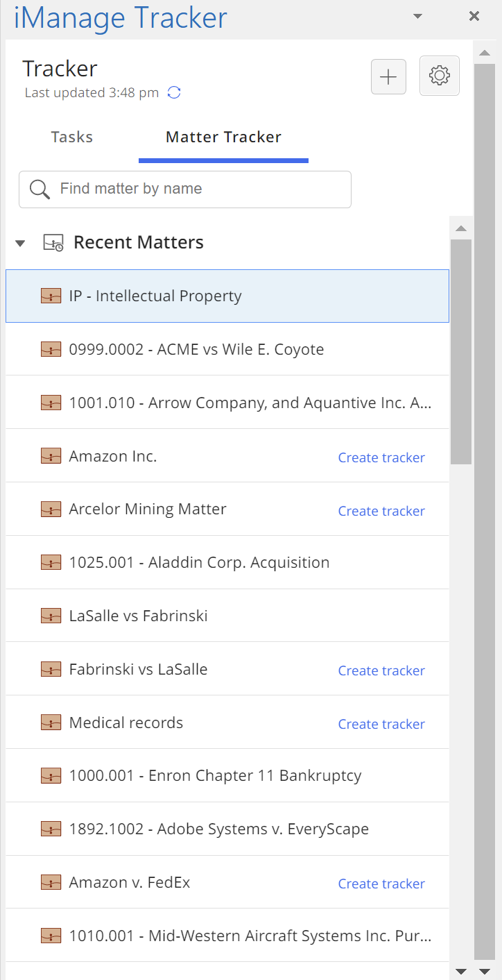Click the refresh icon beside Last updated
This screenshot has width=502, height=980.
[175, 93]
